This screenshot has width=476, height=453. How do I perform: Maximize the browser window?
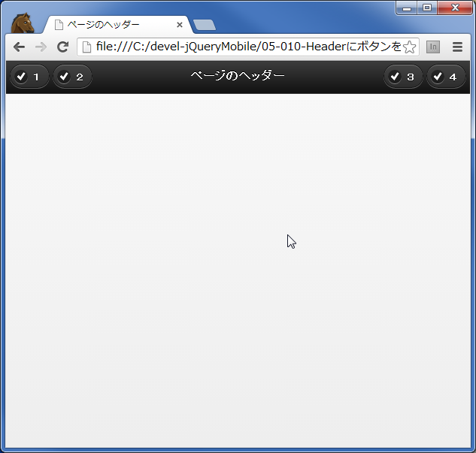(427, 8)
